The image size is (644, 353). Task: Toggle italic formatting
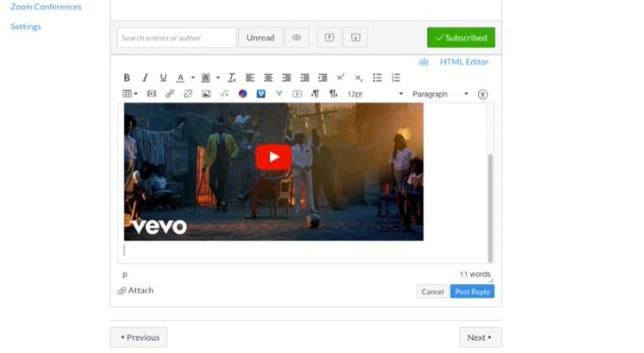click(145, 78)
